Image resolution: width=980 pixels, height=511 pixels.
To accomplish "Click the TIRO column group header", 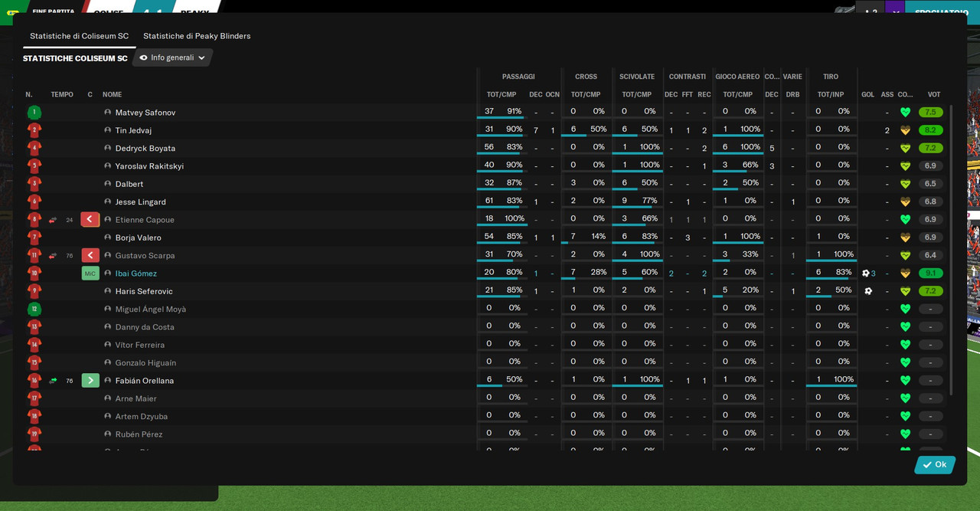I will pos(831,77).
